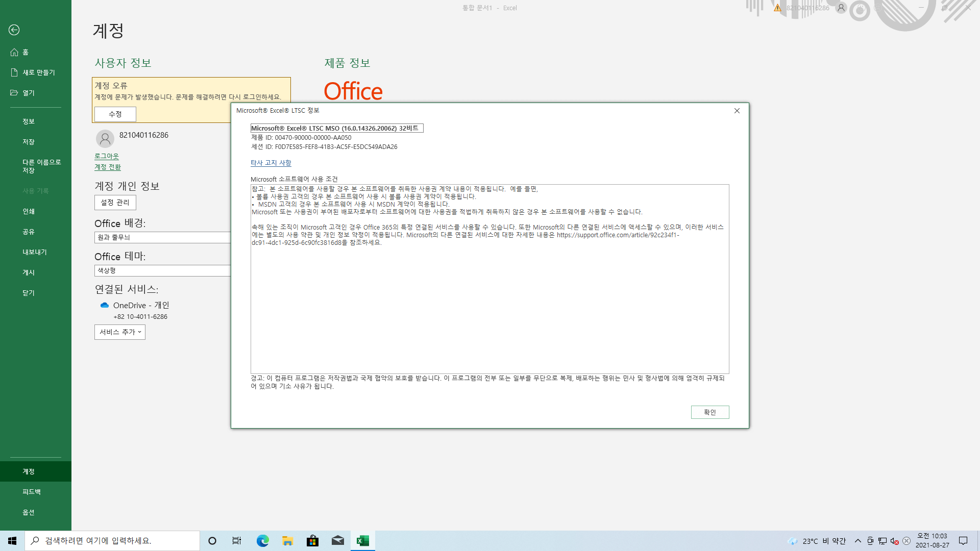Image resolution: width=980 pixels, height=551 pixels.
Task: Select 계정 in the sidebar
Action: [36, 471]
